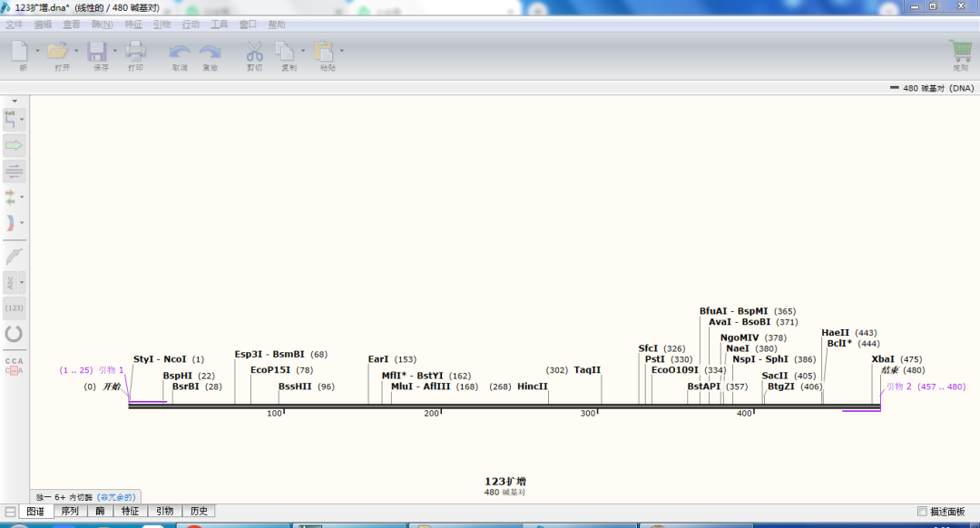Switch to the 酶 (Enzymes) bottom tab
The height and width of the screenshot is (528, 980).
[x=100, y=511]
